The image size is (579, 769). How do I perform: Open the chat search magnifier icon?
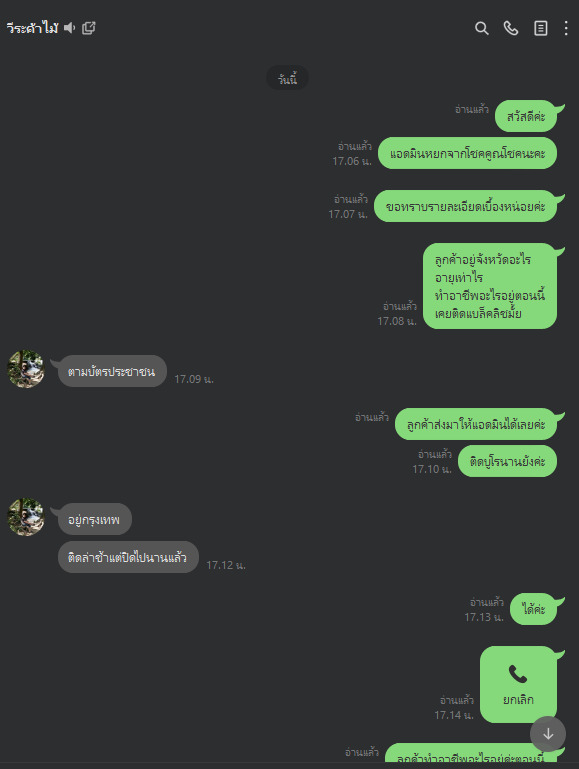[481, 28]
